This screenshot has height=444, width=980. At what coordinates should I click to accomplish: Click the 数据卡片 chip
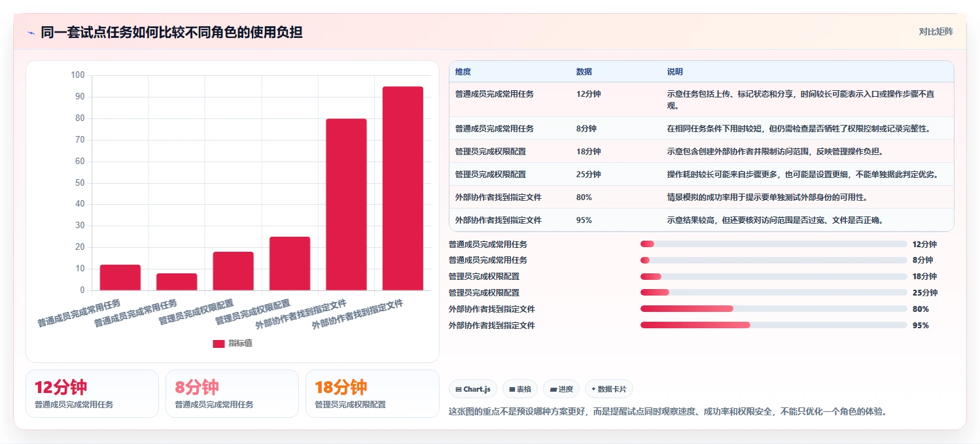pyautogui.click(x=609, y=389)
